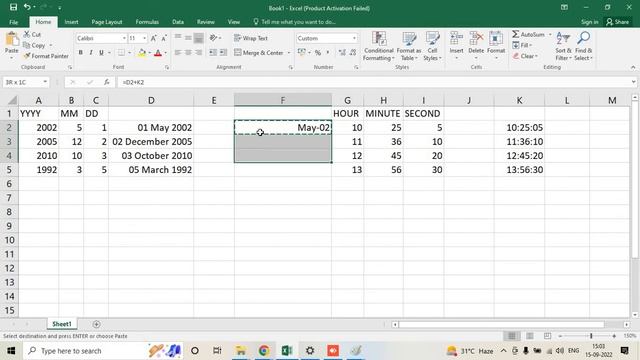Click the Clear button

[x=526, y=56]
